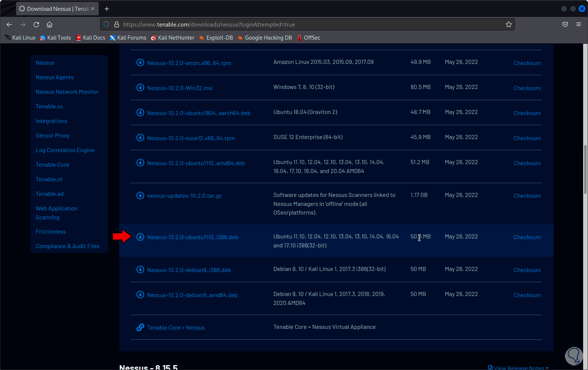Screen dimensions: 588x370
Task: Show tracking protection shield info
Action: pos(106,24)
